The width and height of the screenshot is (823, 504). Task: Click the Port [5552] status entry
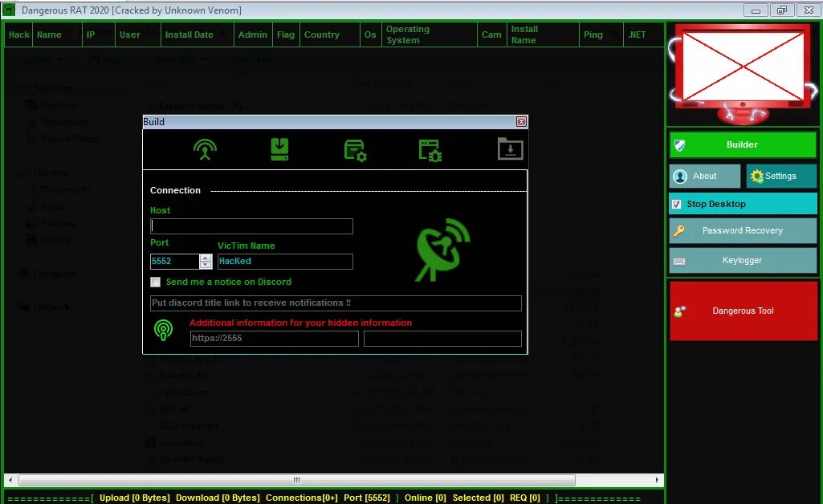[x=367, y=498]
